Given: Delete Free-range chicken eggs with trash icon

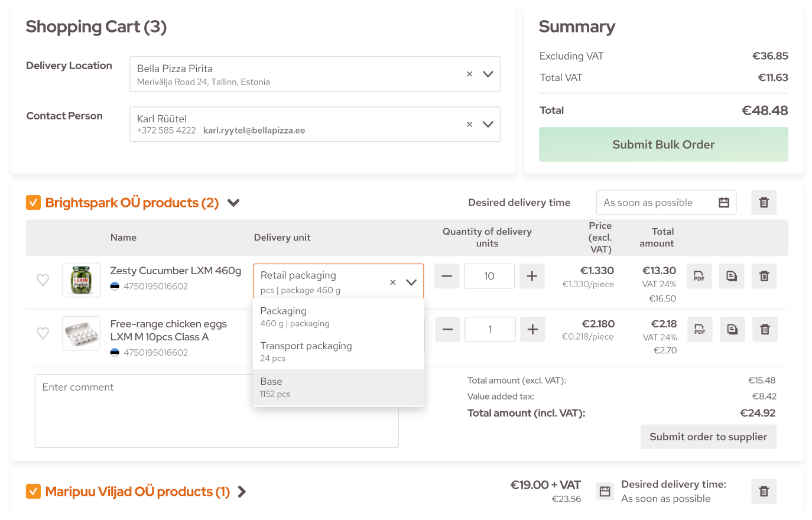Looking at the screenshot, I should pyautogui.click(x=765, y=329).
